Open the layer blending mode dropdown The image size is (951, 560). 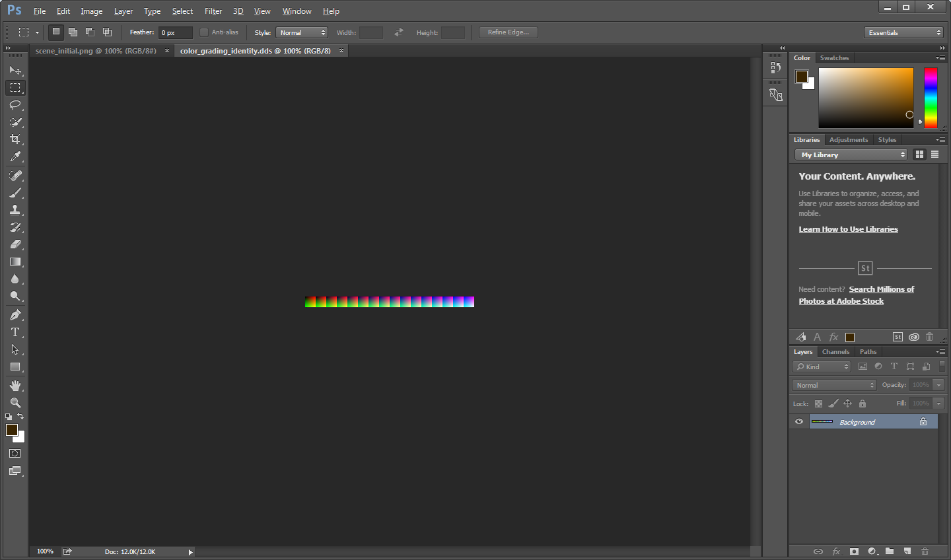coord(833,384)
